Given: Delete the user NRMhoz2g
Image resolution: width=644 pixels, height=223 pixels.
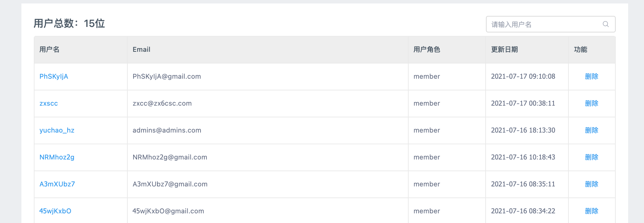Looking at the screenshot, I should 592,157.
